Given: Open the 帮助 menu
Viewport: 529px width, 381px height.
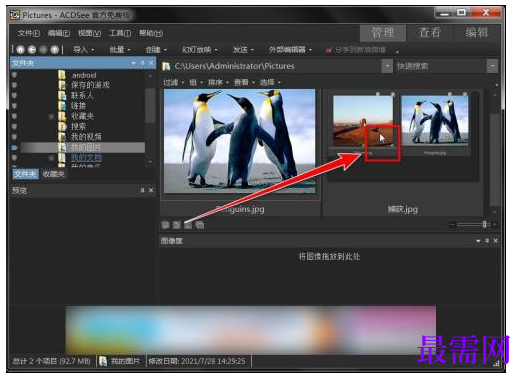Looking at the screenshot, I should [x=151, y=33].
